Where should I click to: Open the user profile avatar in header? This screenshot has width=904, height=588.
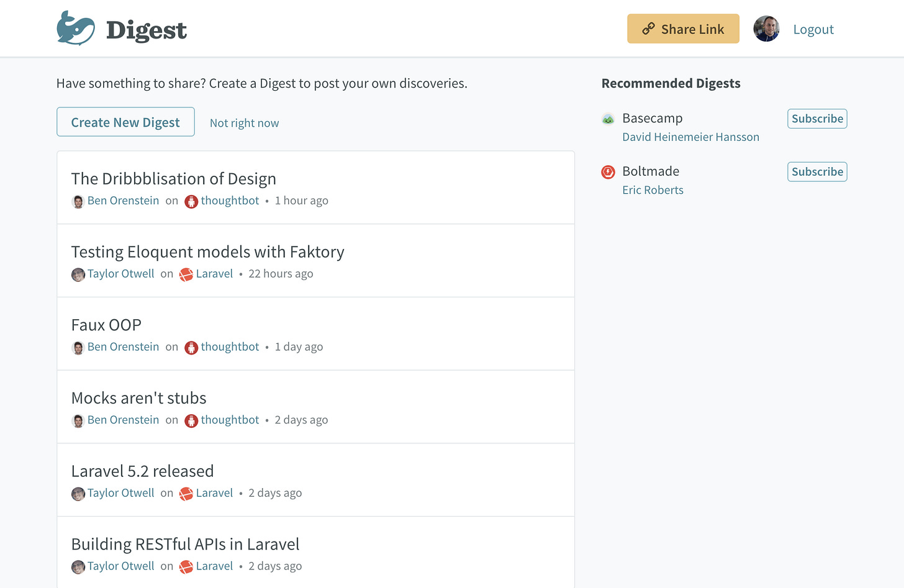pos(766,29)
